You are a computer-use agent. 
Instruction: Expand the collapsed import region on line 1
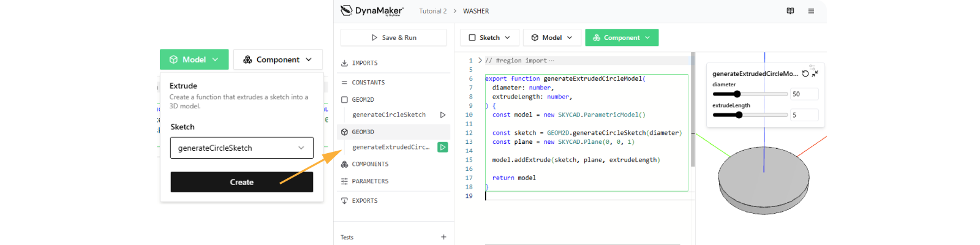tap(480, 61)
